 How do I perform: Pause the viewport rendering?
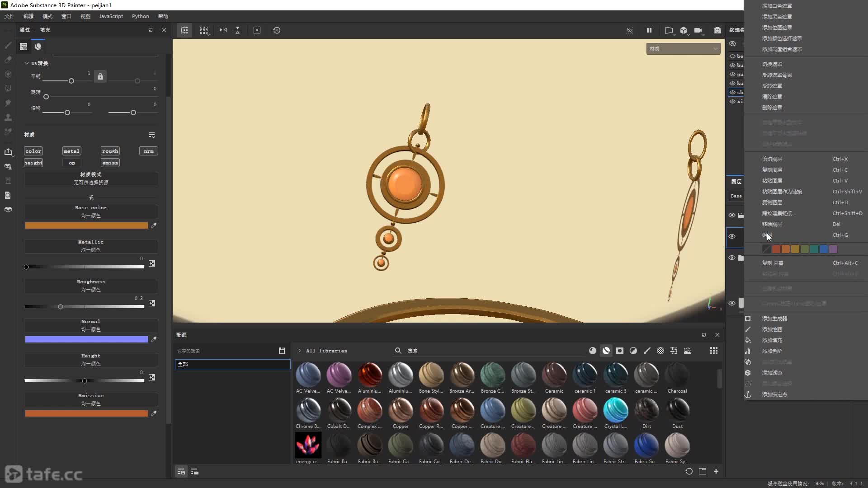(649, 30)
